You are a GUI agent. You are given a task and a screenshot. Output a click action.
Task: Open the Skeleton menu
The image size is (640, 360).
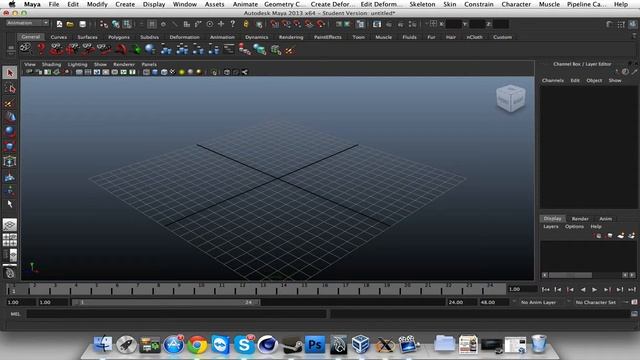pos(422,4)
